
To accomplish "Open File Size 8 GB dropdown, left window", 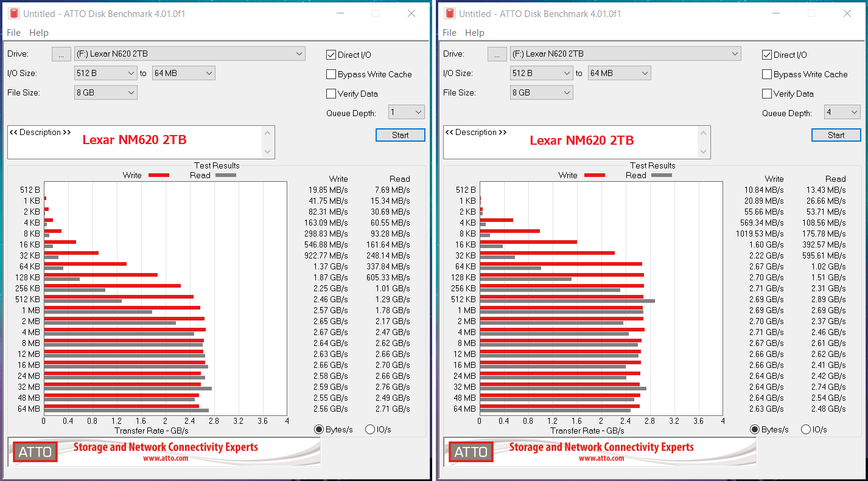I will [106, 92].
